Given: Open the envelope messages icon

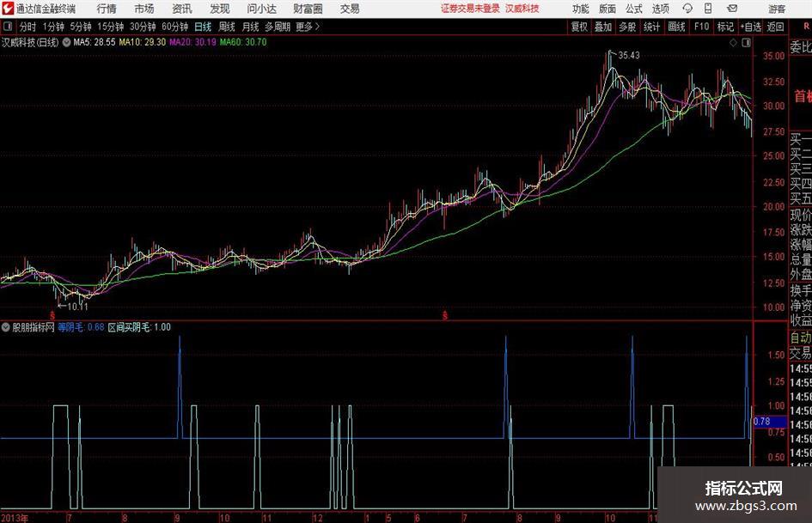Looking at the screenshot, I should click(732, 9).
